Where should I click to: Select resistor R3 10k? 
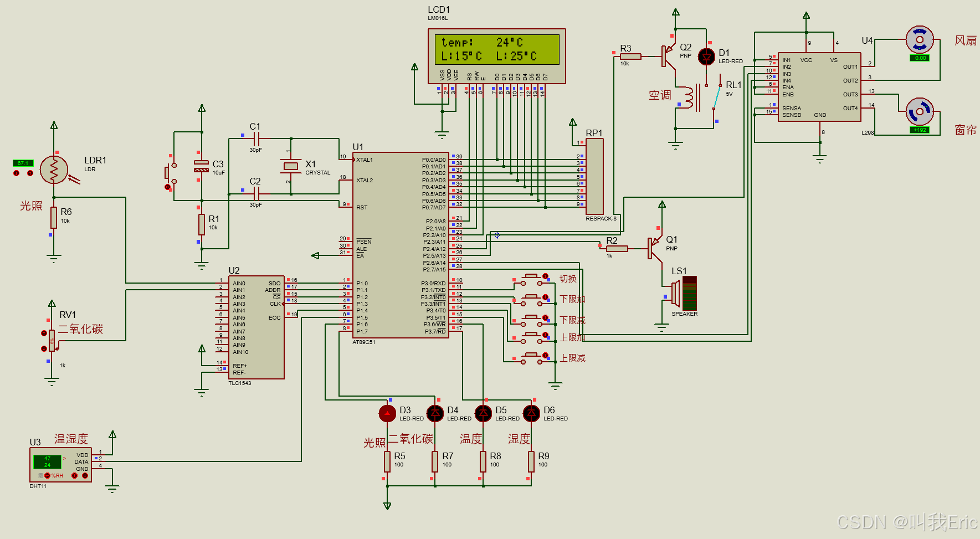tap(630, 57)
